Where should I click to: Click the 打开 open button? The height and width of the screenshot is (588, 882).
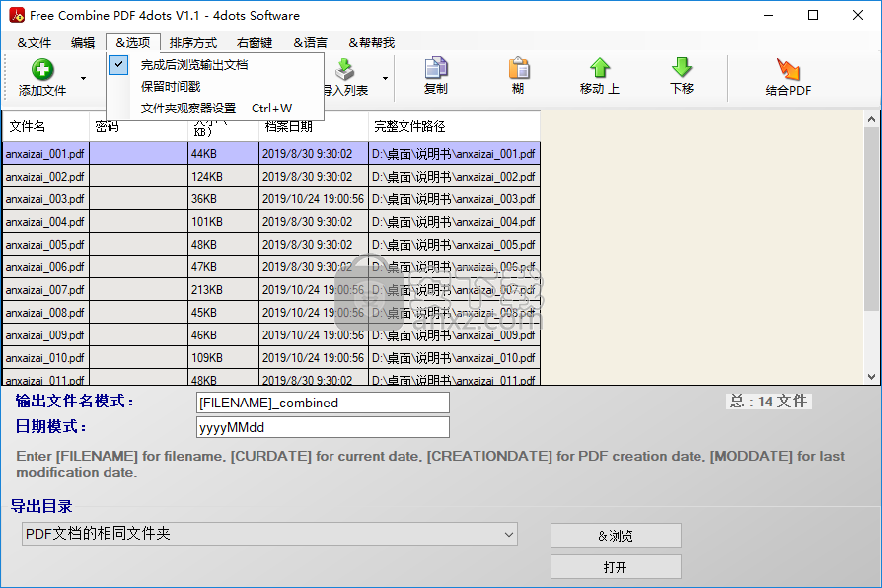(x=616, y=567)
